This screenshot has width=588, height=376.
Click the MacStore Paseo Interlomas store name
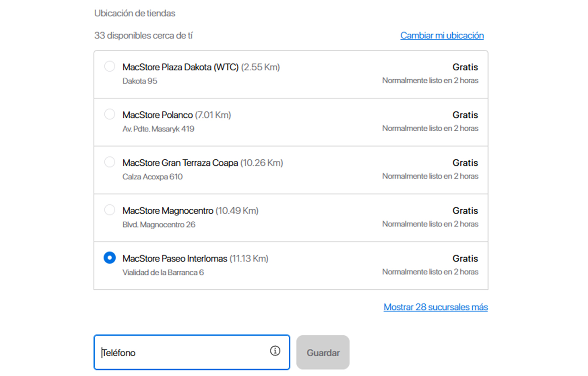click(175, 259)
